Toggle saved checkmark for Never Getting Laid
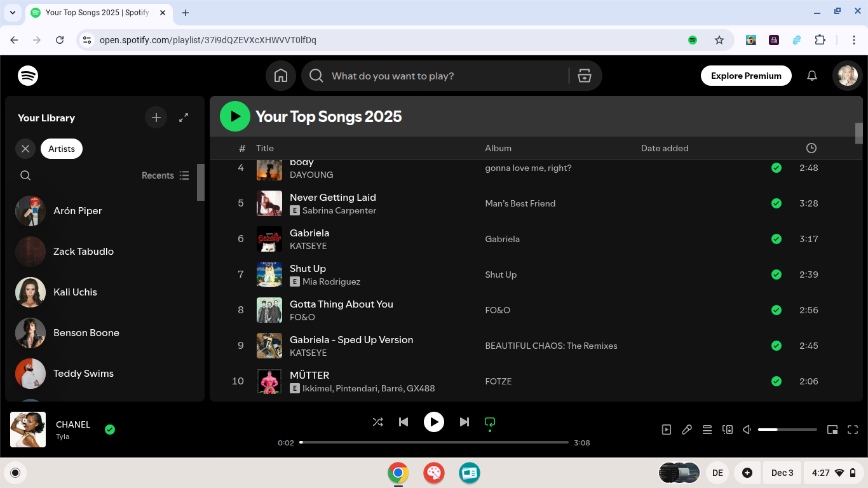 coord(776,203)
